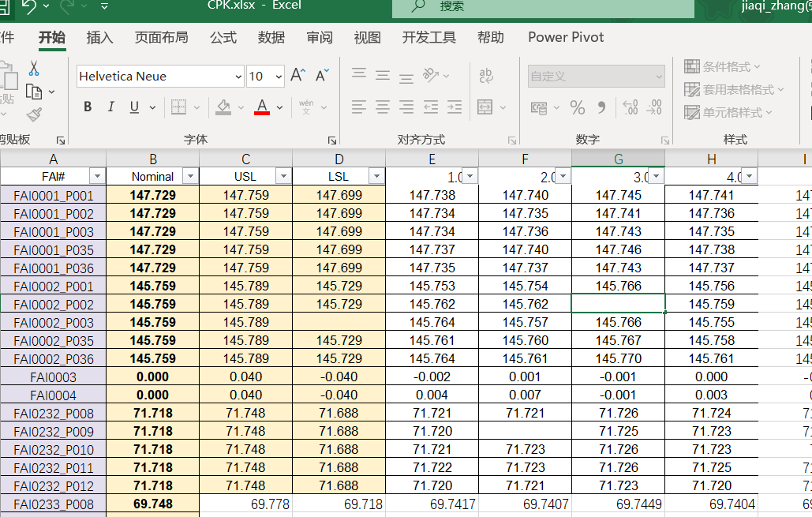Open 套用表格格式 table styles
The width and height of the screenshot is (812, 517).
coord(734,90)
